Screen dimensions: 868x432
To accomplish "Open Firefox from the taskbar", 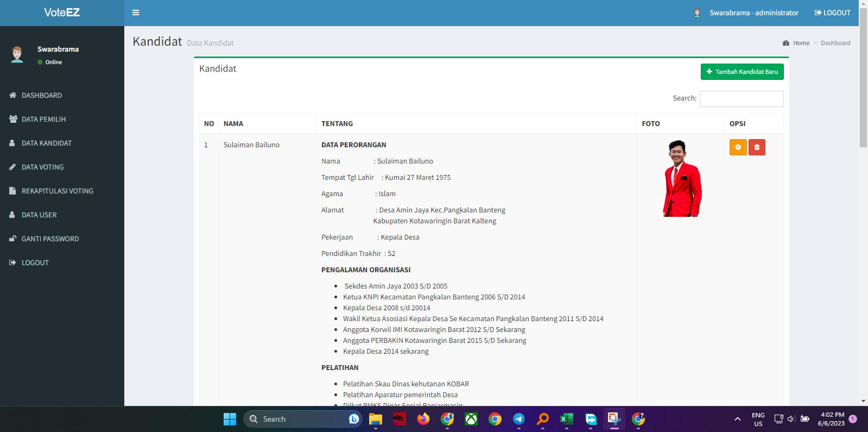I will coord(423,419).
